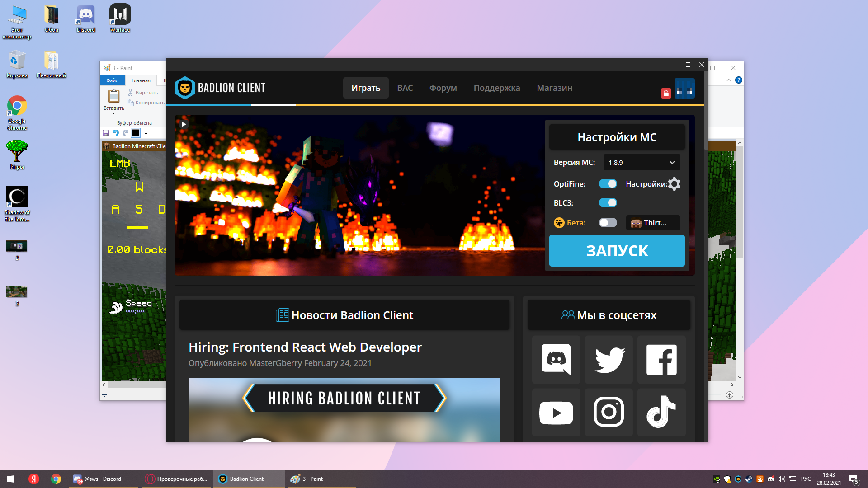Click the Новости Badlion Client header
Screen dimensions: 868x488
pyautogui.click(x=344, y=315)
